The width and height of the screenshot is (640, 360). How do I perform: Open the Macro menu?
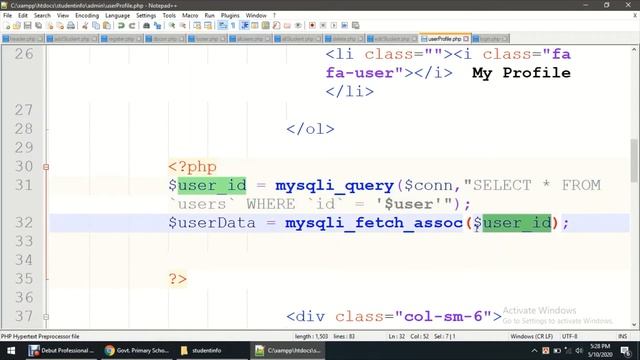pos(190,16)
